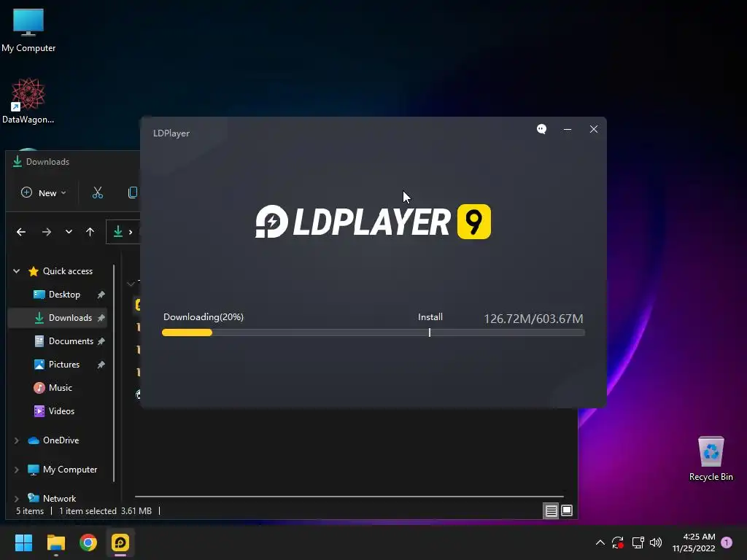This screenshot has height=560, width=747.
Task: Select OneDrive in navigation pane
Action: point(61,440)
